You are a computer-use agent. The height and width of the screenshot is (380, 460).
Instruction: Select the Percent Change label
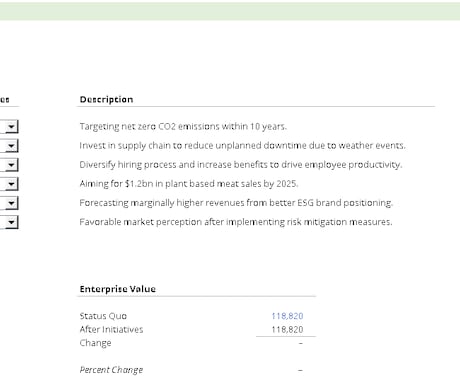[x=111, y=370]
